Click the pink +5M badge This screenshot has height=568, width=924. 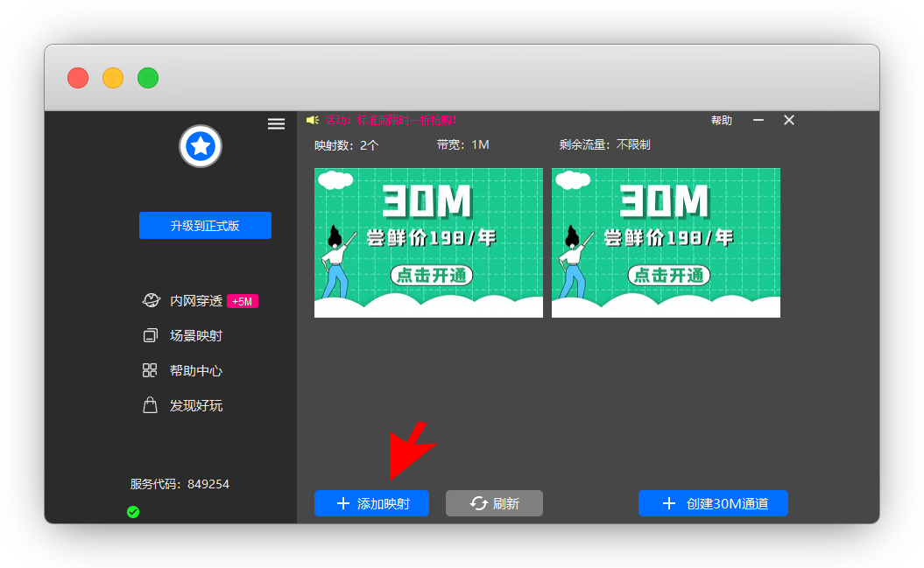pos(243,302)
